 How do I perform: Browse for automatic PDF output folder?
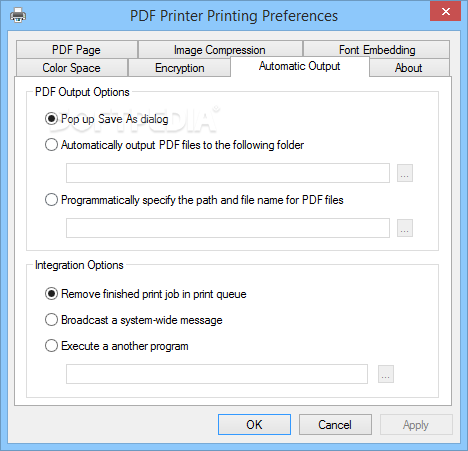[x=405, y=173]
